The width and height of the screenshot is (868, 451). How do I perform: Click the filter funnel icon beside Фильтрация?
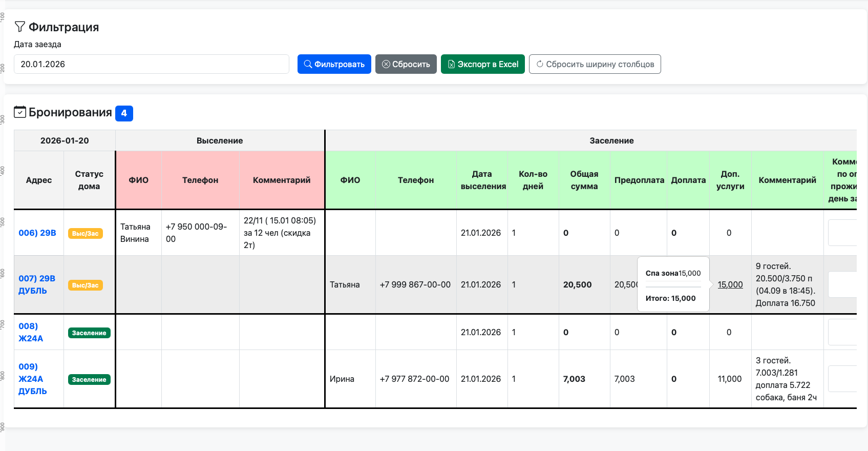(x=19, y=27)
